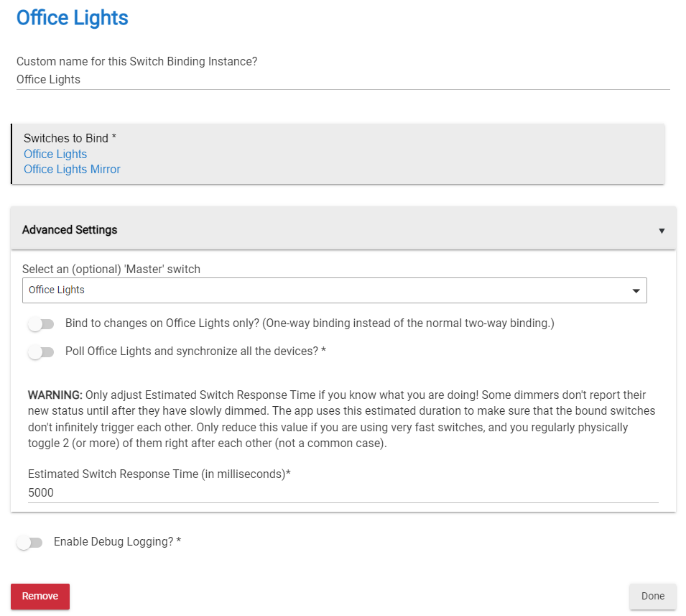686x616 pixels.
Task: Toggle one-way binding on Office Lights only
Action: tap(41, 324)
